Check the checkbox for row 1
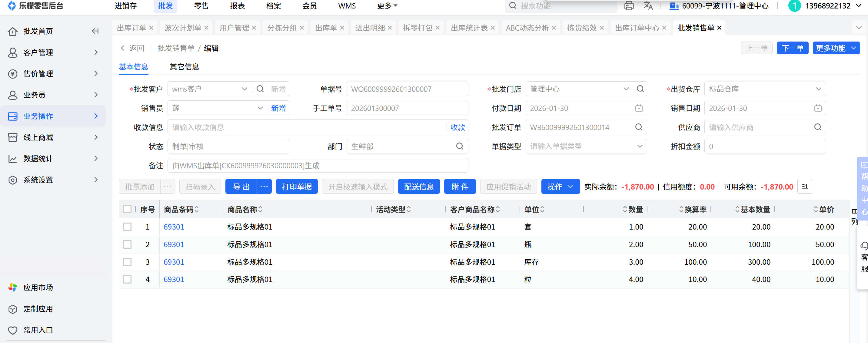The image size is (868, 343). coord(127,227)
